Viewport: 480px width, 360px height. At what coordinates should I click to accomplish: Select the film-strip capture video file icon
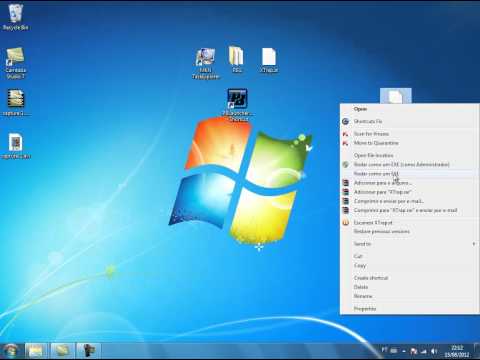pos(16,103)
